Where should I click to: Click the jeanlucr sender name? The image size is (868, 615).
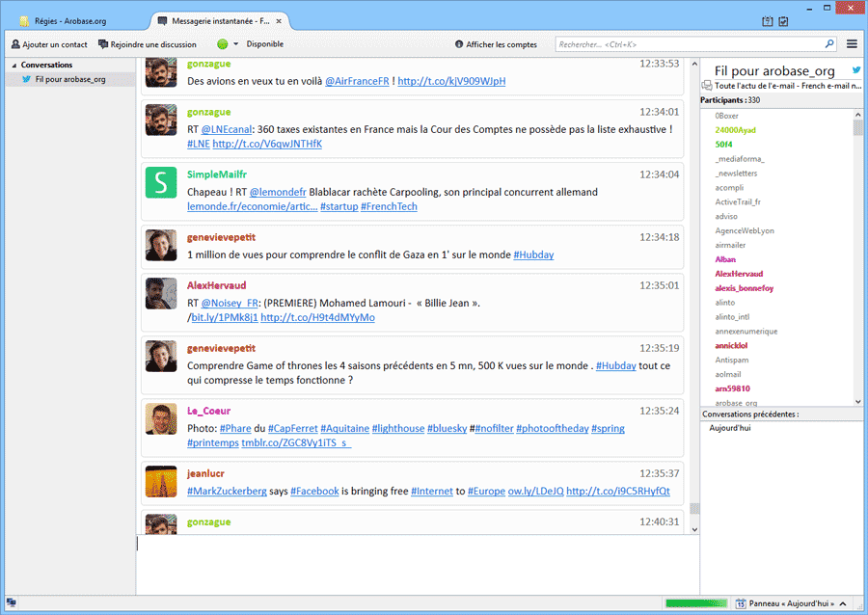click(205, 474)
